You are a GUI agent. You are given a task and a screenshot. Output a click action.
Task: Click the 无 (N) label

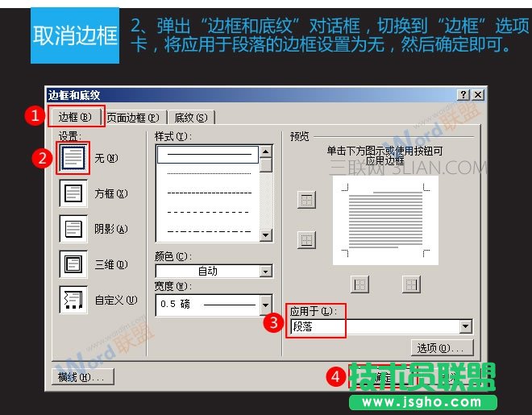106,158
